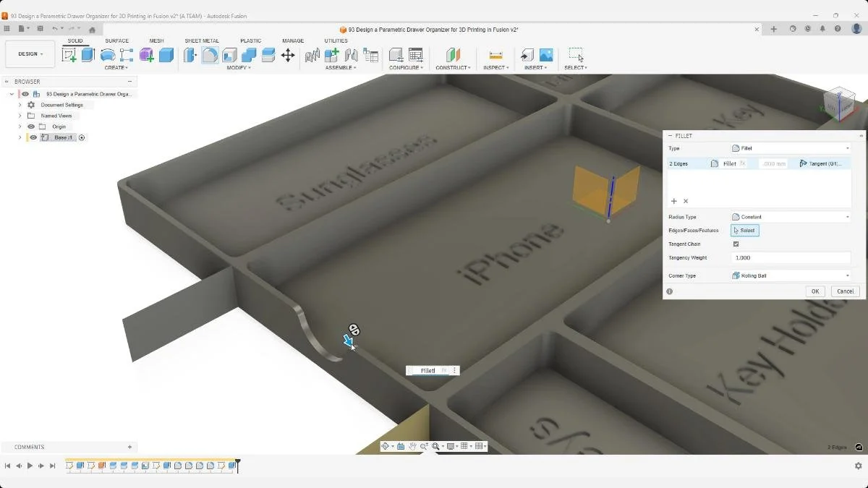Click the Save icon in the quick access bar
Viewport: 868px width, 488px height.
(x=40, y=29)
